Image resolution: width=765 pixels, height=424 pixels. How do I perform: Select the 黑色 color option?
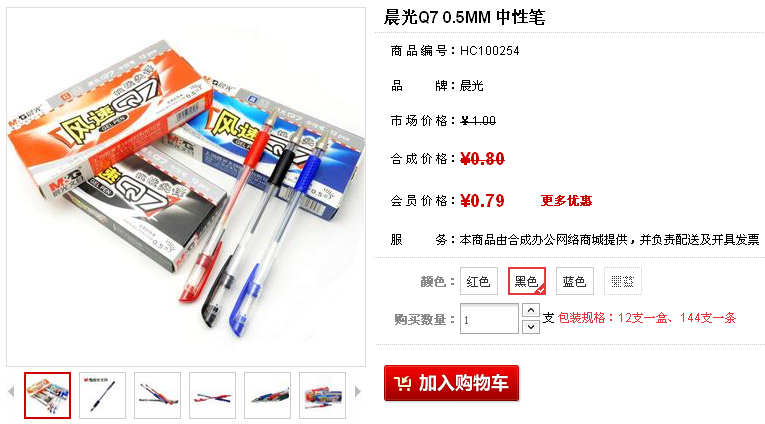[x=526, y=281]
